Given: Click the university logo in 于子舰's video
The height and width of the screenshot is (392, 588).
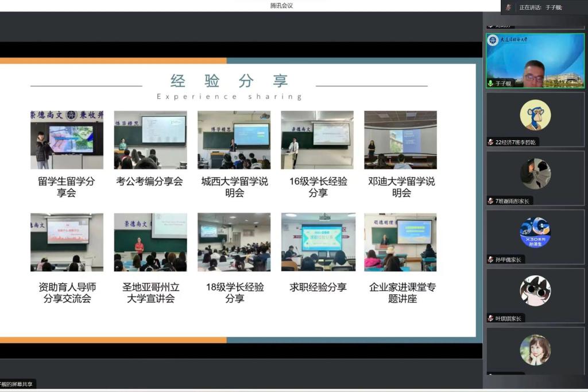Looking at the screenshot, I should pyautogui.click(x=493, y=40).
